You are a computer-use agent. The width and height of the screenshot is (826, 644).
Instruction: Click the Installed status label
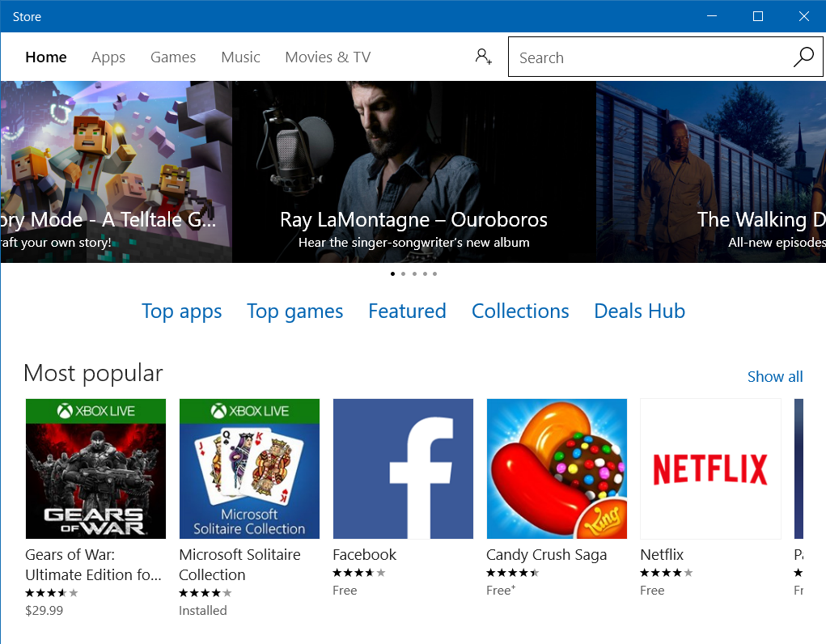click(x=203, y=610)
